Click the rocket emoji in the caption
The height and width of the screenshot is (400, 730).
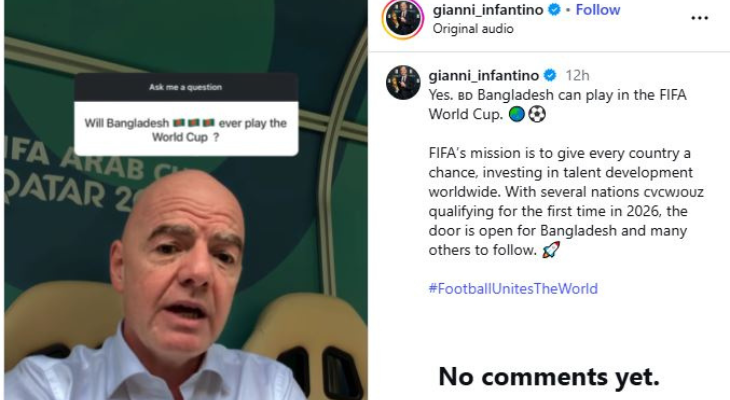(x=551, y=250)
